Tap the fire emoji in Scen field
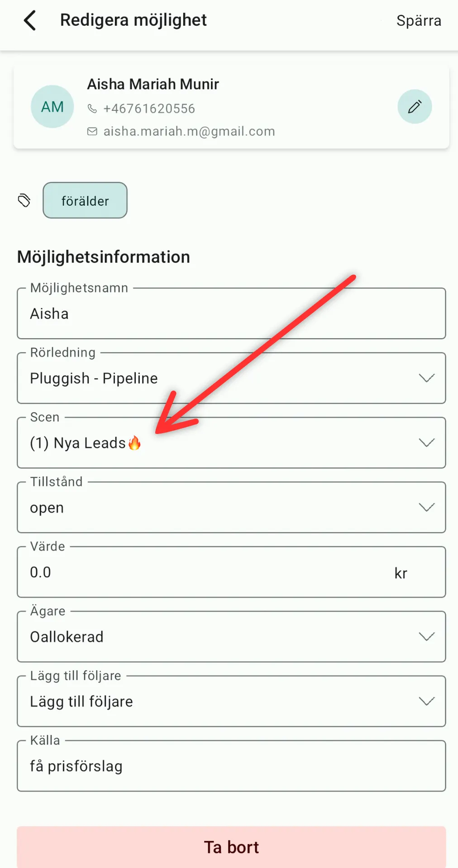Viewport: 458px width, 868px height. click(134, 443)
